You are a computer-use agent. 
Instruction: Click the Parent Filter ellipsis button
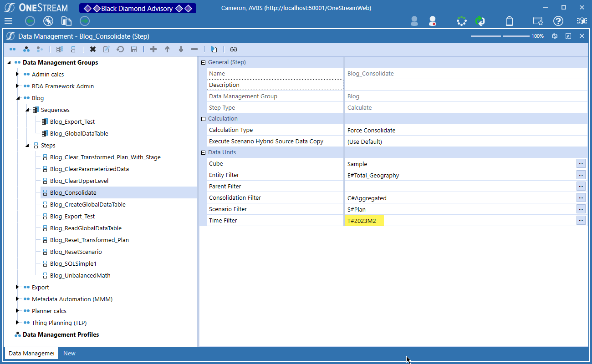(581, 186)
